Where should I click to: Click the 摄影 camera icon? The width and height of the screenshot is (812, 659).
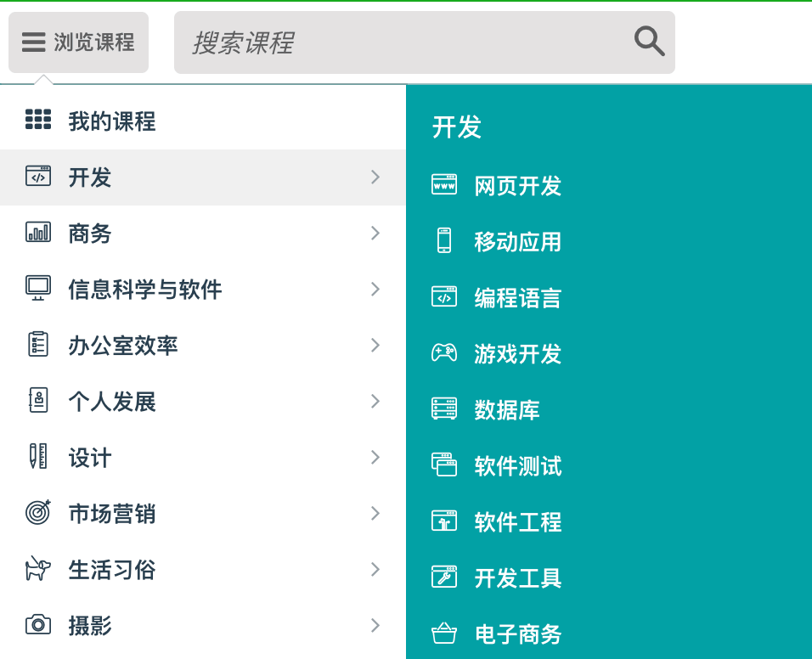(x=38, y=625)
